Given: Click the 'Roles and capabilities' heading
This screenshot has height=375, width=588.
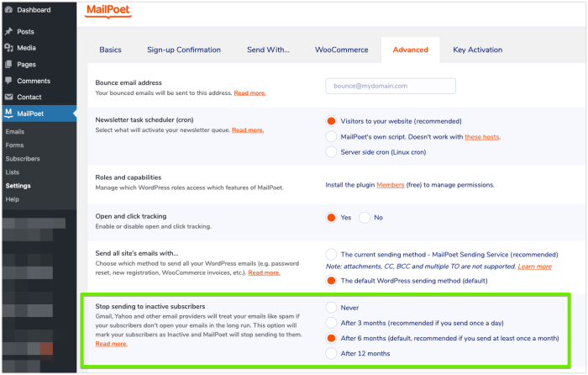Looking at the screenshot, I should click(129, 177).
